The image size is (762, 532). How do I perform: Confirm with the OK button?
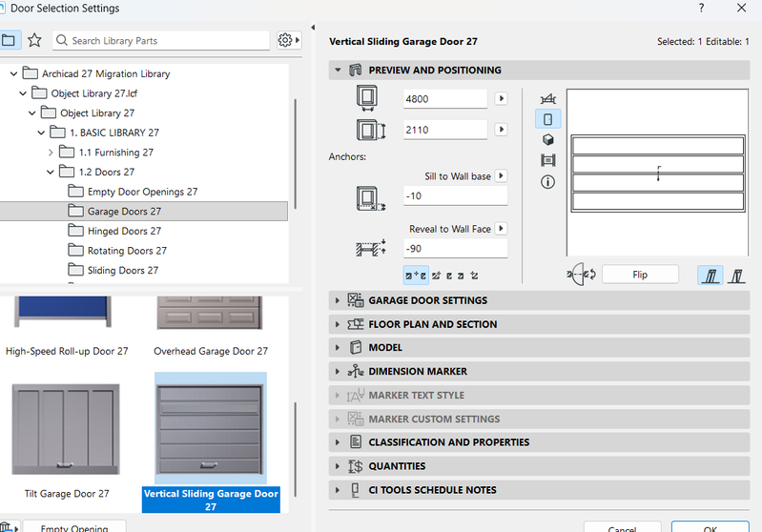(x=710, y=527)
